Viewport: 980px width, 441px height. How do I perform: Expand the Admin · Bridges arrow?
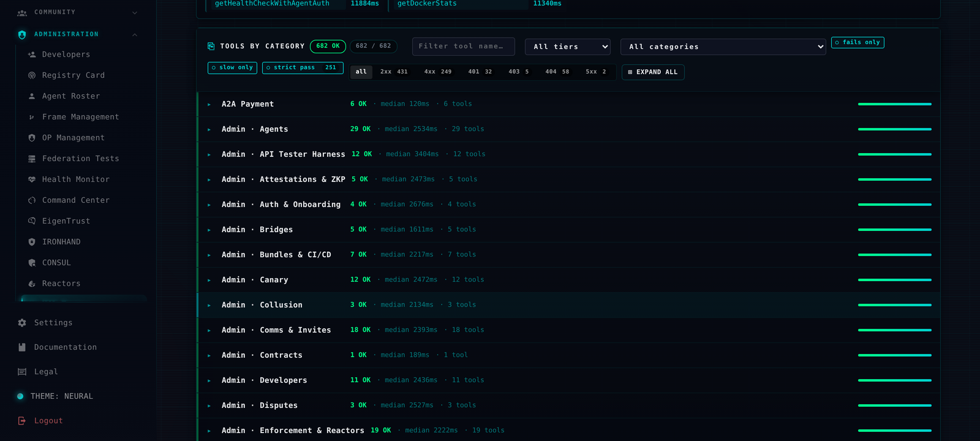click(209, 230)
